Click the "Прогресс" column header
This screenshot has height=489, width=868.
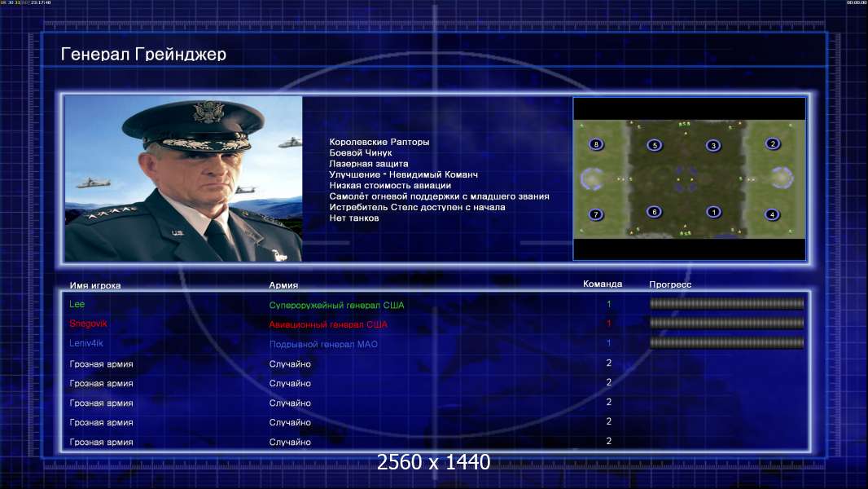tap(670, 284)
